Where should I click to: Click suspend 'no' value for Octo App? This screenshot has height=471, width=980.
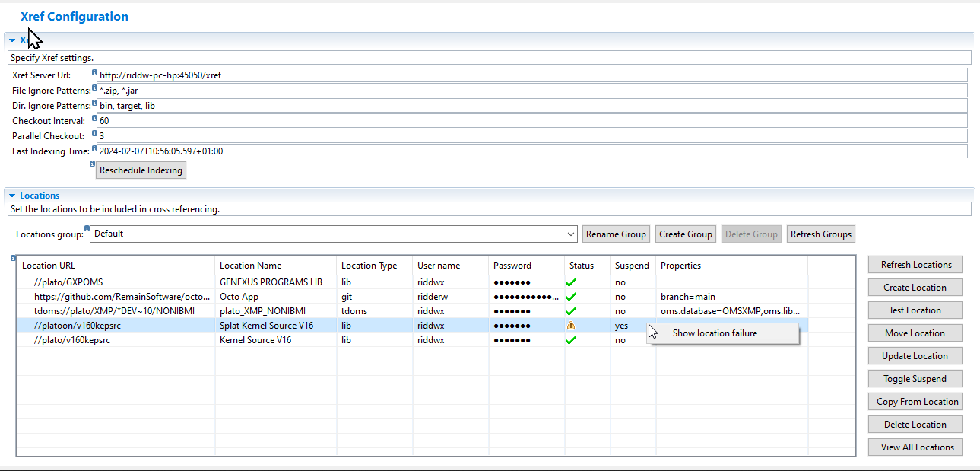(x=620, y=297)
